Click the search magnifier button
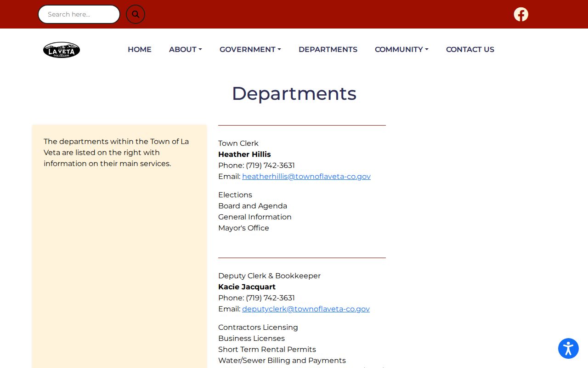This screenshot has width=588, height=368. click(x=136, y=14)
